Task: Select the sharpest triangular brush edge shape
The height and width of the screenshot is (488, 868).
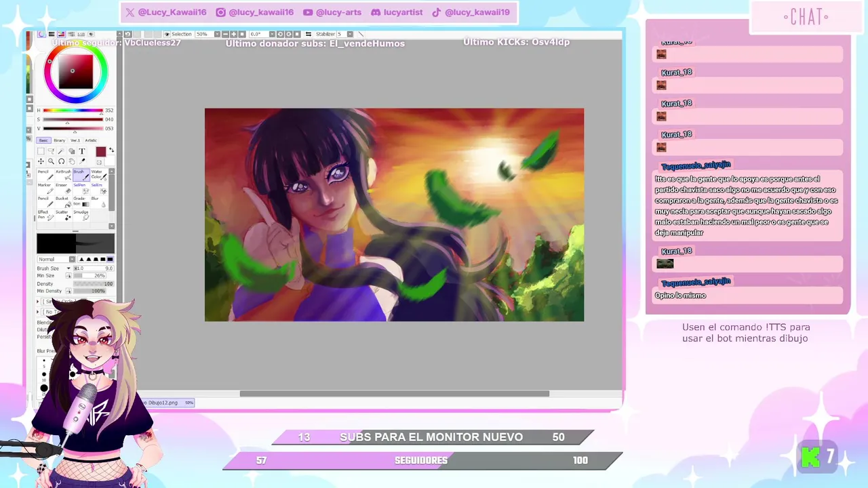Action: pyautogui.click(x=82, y=260)
